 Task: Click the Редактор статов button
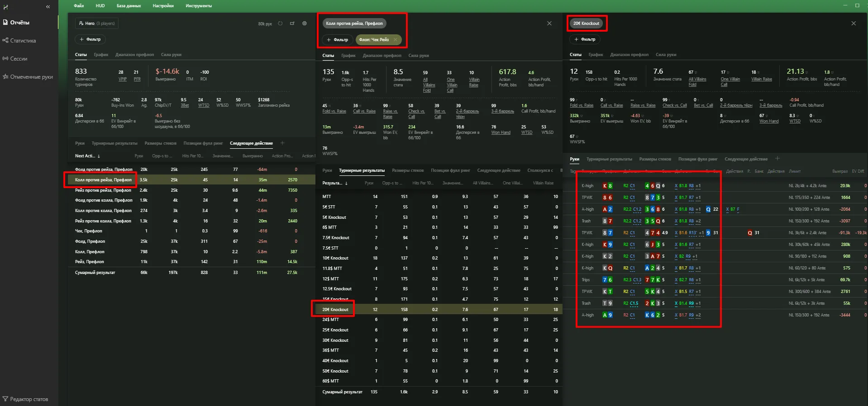click(29, 399)
